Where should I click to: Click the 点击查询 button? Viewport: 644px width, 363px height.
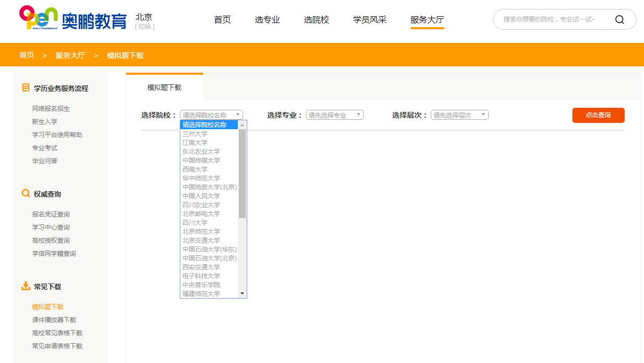pyautogui.click(x=598, y=115)
